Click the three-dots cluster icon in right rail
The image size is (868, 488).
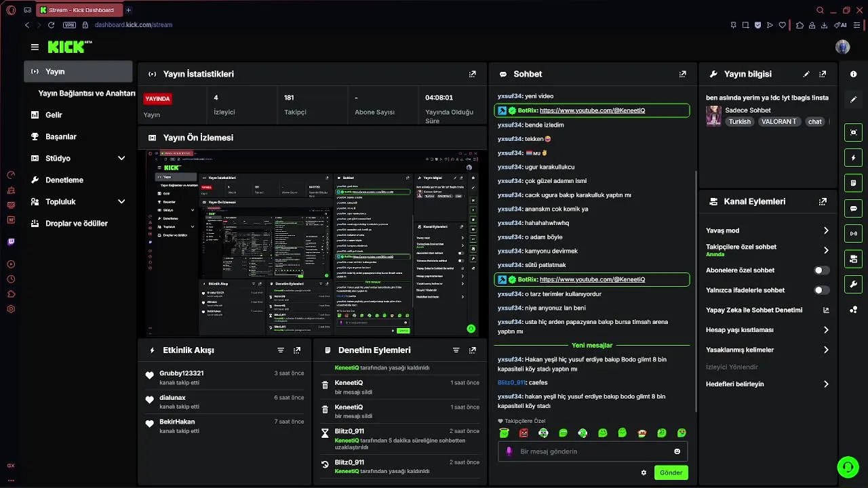point(853,310)
